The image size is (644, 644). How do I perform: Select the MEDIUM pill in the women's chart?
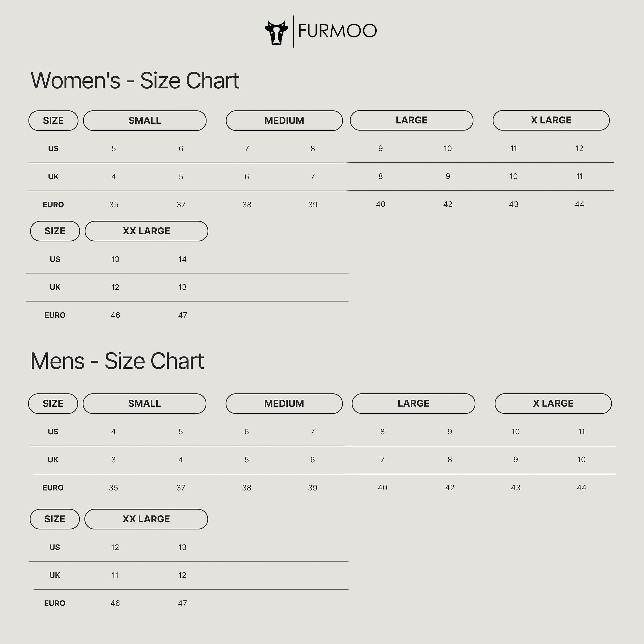[x=284, y=121]
